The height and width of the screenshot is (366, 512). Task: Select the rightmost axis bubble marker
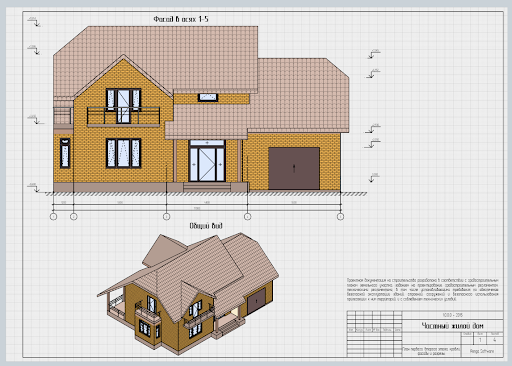pyautogui.click(x=340, y=217)
